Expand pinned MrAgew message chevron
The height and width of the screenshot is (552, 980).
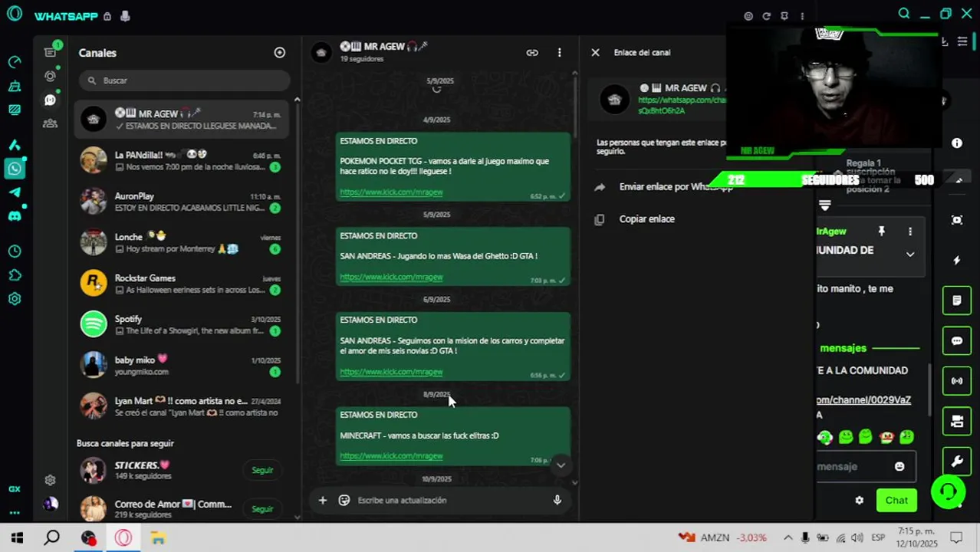click(910, 255)
